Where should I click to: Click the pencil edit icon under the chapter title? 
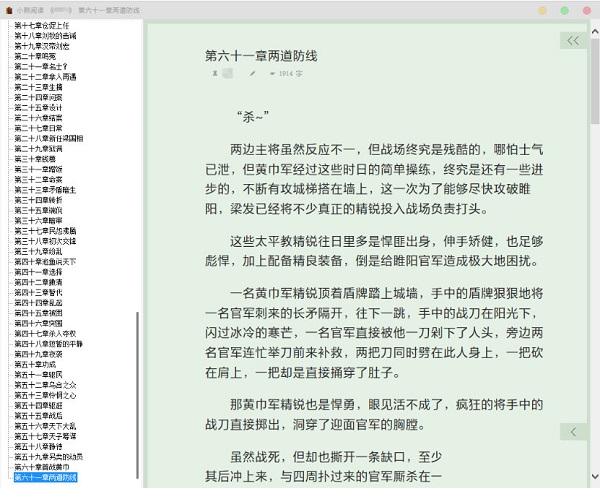point(252,73)
